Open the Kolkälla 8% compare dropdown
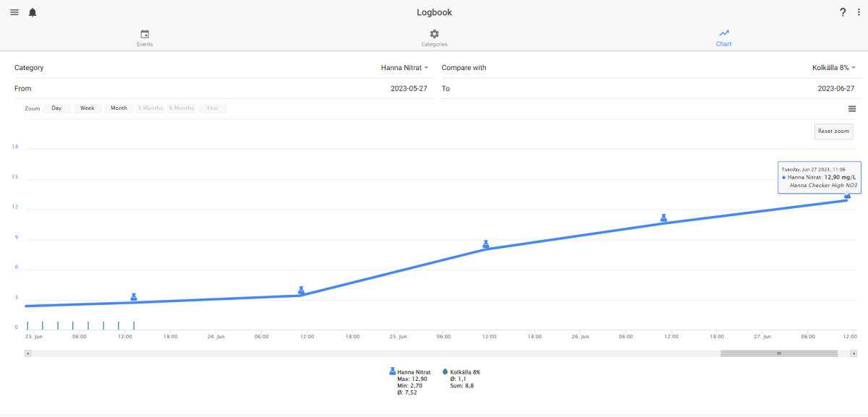 click(x=833, y=68)
